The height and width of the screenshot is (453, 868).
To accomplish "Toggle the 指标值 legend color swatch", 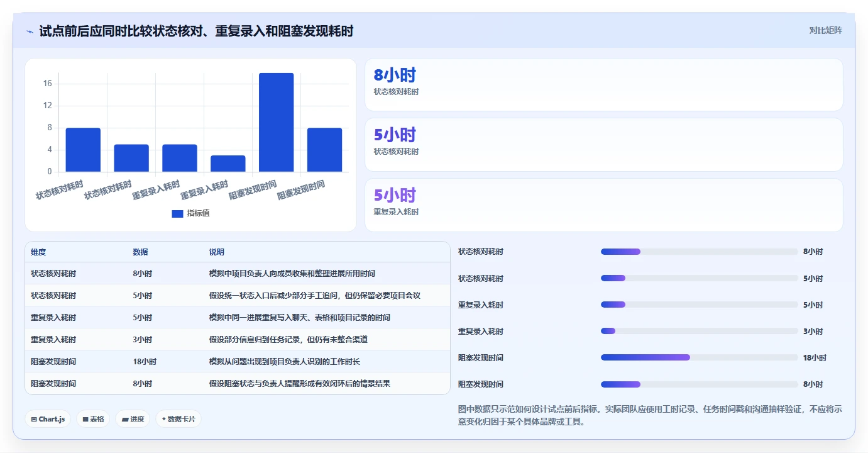I will click(177, 214).
